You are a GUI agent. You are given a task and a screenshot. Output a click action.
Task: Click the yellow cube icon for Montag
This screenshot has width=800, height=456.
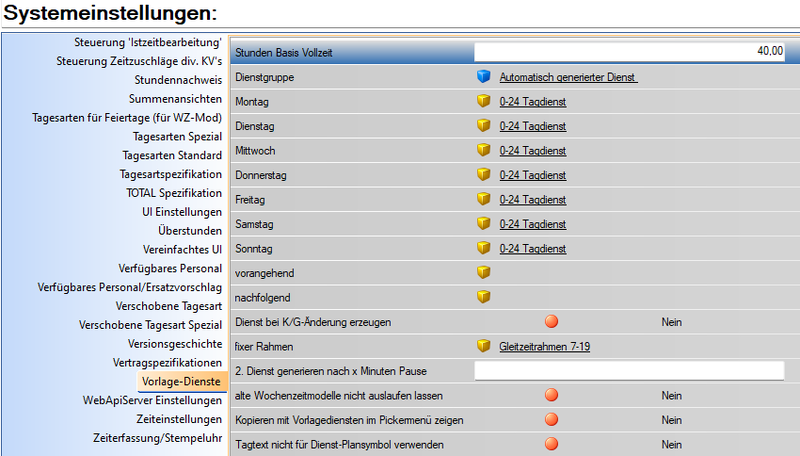(483, 101)
